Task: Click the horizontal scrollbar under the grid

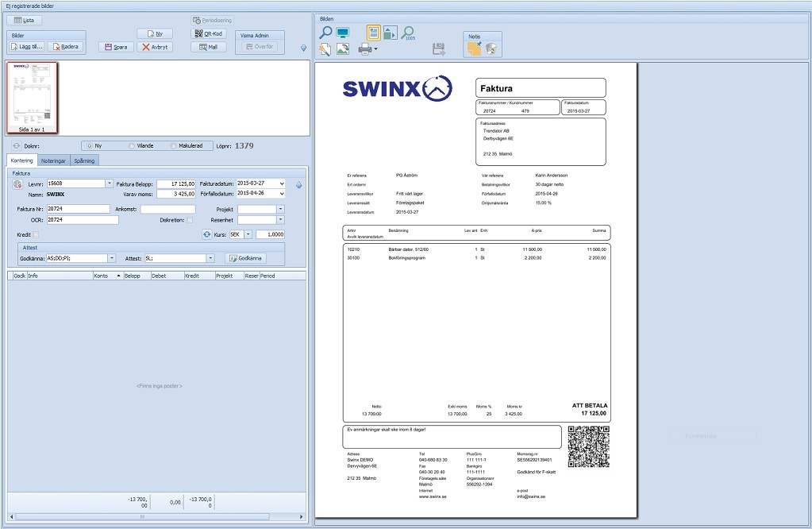Action: click(x=157, y=516)
